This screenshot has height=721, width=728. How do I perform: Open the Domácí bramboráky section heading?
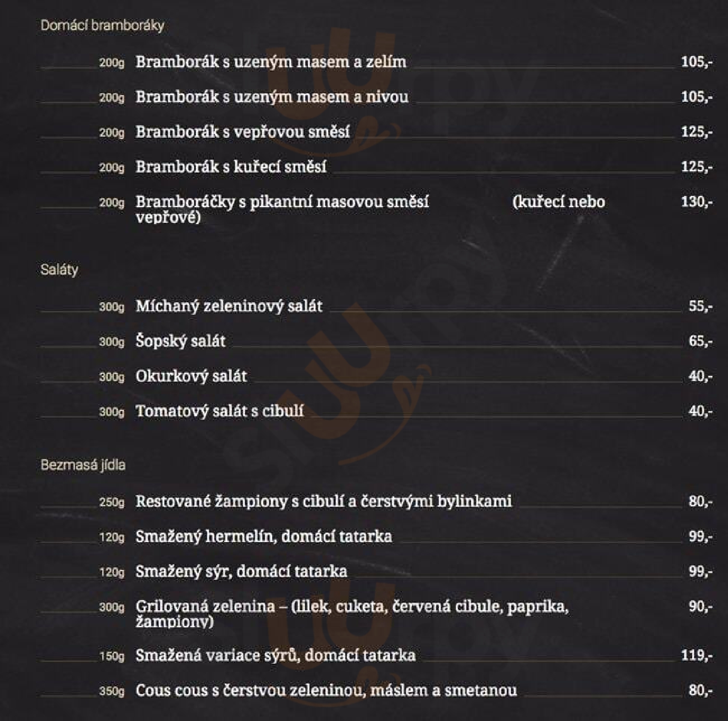(x=102, y=26)
